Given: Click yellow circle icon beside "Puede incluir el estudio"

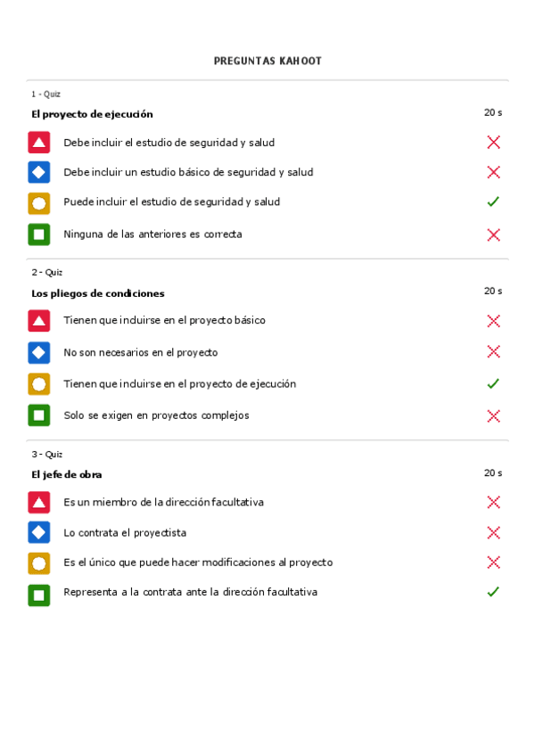Looking at the screenshot, I should click(x=38, y=203).
